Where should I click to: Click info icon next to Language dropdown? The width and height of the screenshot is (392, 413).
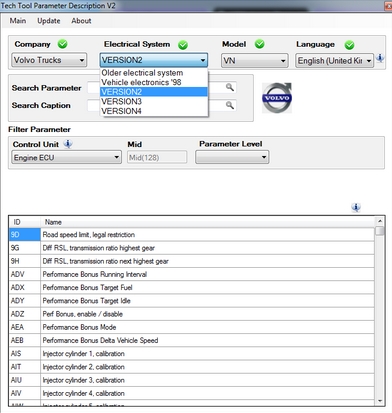tap(380, 58)
